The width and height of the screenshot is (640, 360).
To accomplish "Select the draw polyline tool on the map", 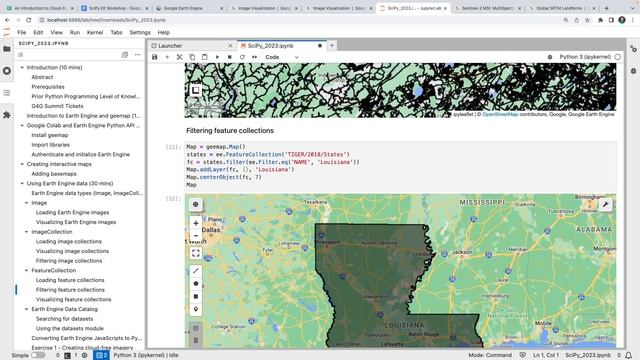I will (196, 271).
